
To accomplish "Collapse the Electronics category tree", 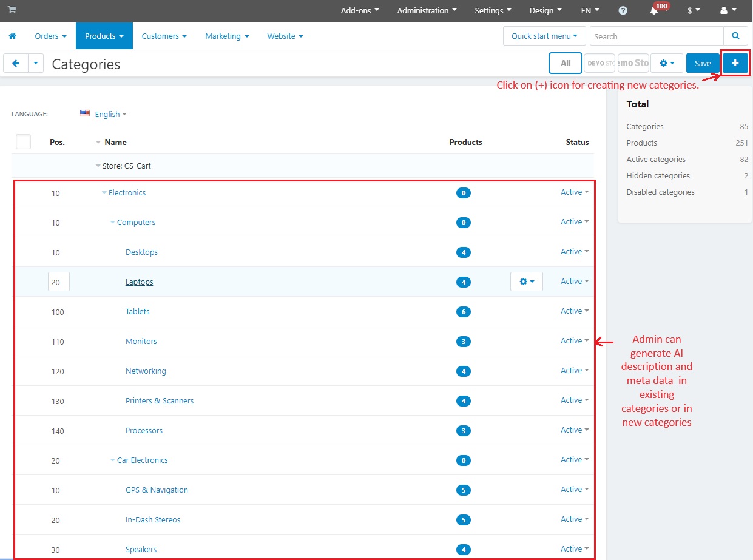I will tap(104, 193).
